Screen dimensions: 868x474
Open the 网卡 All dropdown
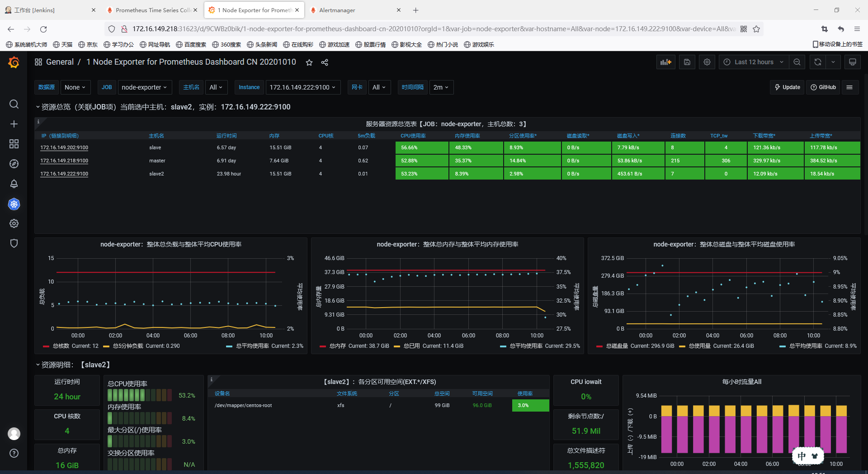pyautogui.click(x=379, y=87)
